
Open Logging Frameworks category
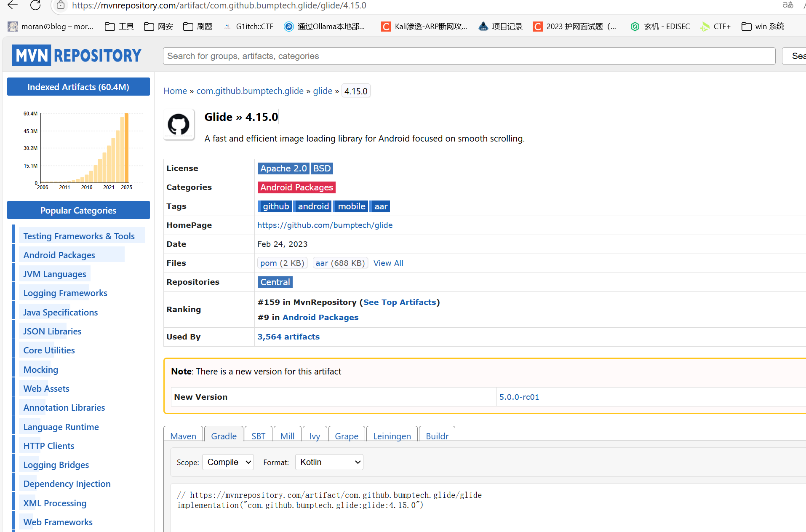tap(65, 293)
